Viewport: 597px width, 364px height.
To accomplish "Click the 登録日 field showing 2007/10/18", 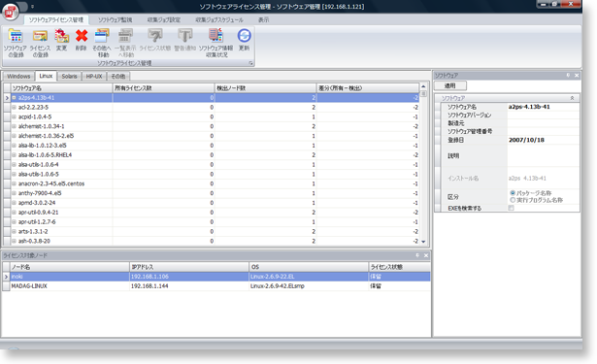I will pos(544,140).
